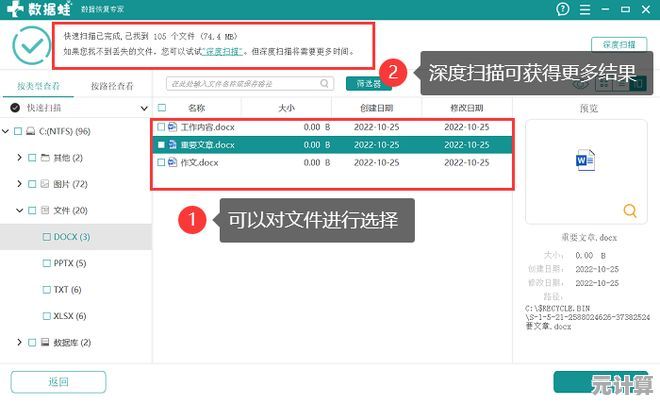Collapse the C:(NTFS) drive tree
Screen dimensions: 660x404
5,131
